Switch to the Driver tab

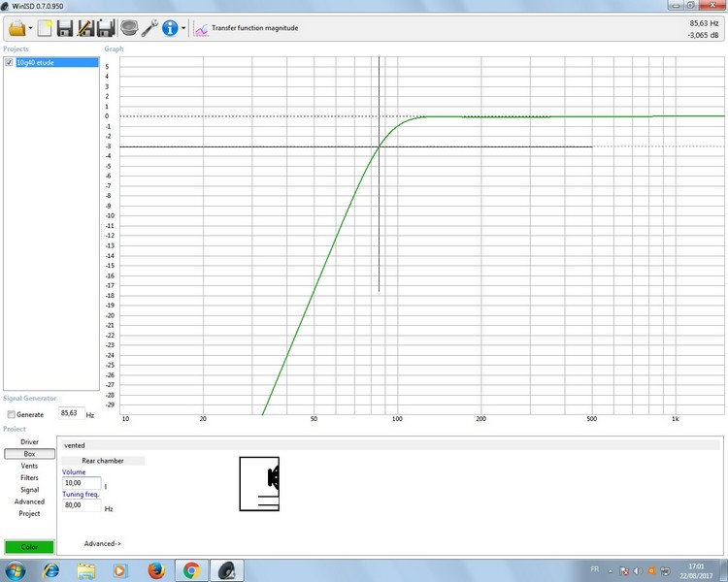click(x=29, y=442)
